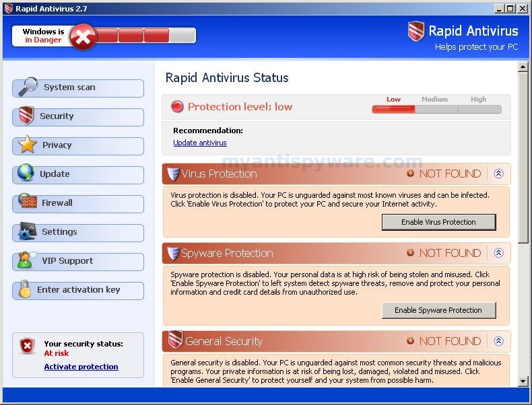
Task: Click the scrollbar up arrow
Action: pyautogui.click(x=523, y=67)
